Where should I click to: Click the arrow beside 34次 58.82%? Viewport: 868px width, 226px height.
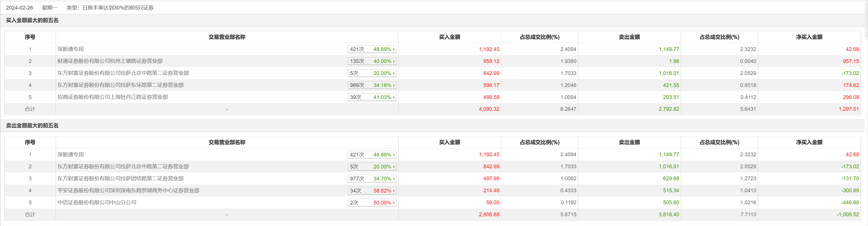click(394, 191)
